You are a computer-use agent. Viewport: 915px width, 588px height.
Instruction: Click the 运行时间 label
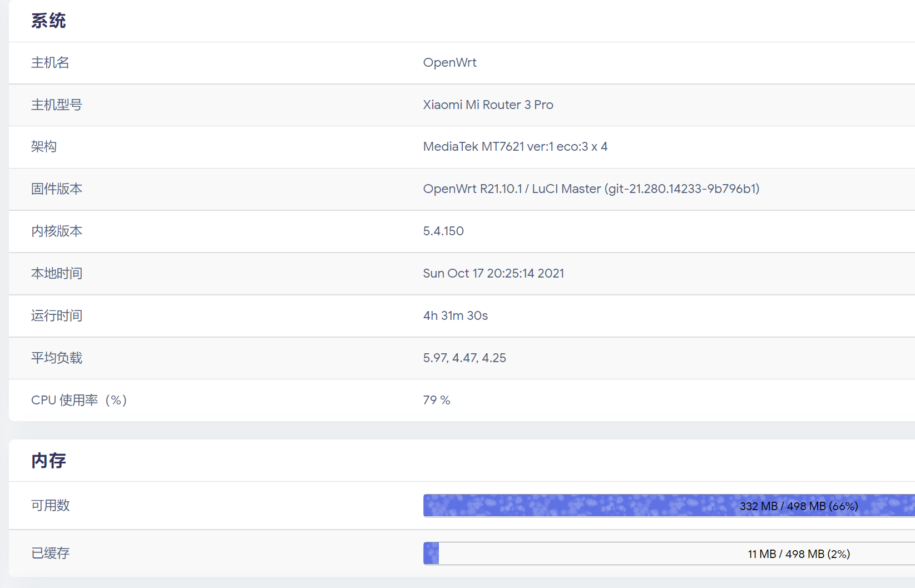[57, 315]
